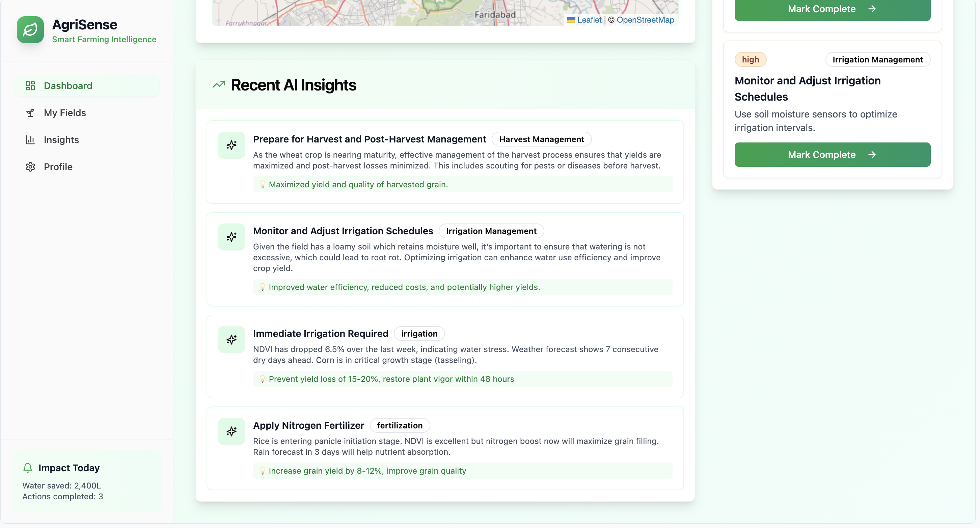Click sparkle icon beside Apply Nitrogen Fertilizer

(x=231, y=431)
